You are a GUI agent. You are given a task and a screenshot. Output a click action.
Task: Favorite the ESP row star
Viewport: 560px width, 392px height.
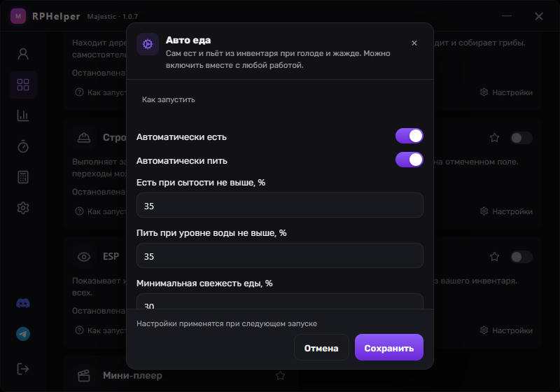[495, 256]
